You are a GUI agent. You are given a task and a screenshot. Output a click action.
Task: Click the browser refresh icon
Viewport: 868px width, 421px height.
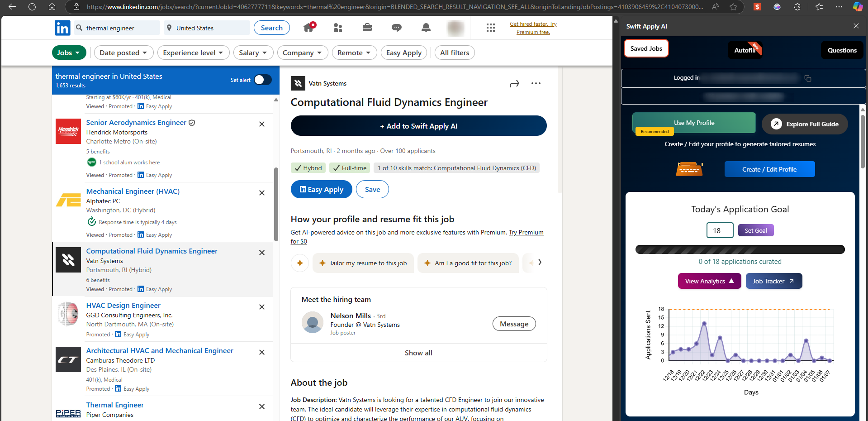tap(32, 7)
